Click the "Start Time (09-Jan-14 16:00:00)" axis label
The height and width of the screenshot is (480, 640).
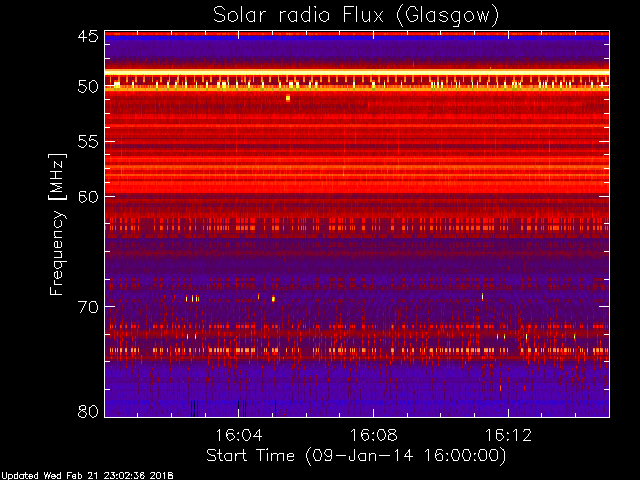point(356,456)
